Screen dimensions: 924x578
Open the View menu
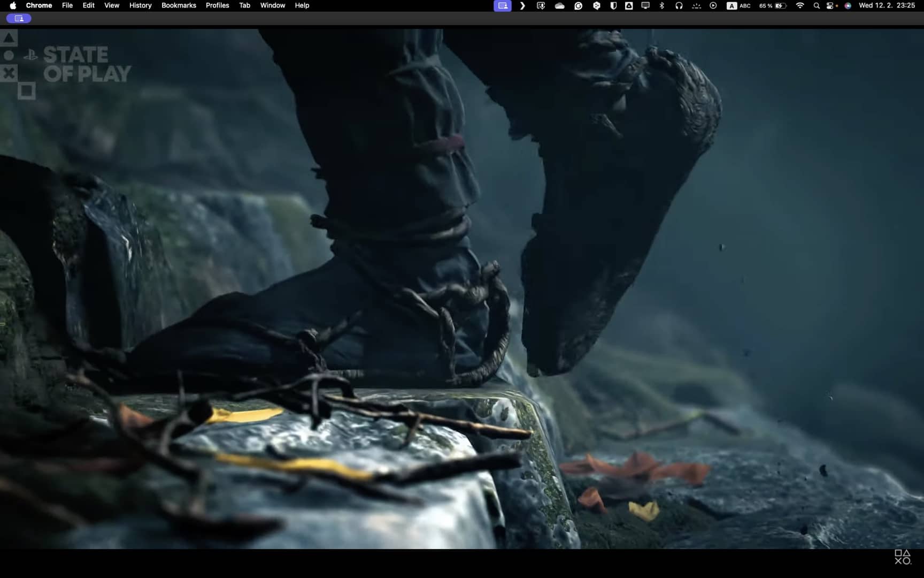coord(112,5)
